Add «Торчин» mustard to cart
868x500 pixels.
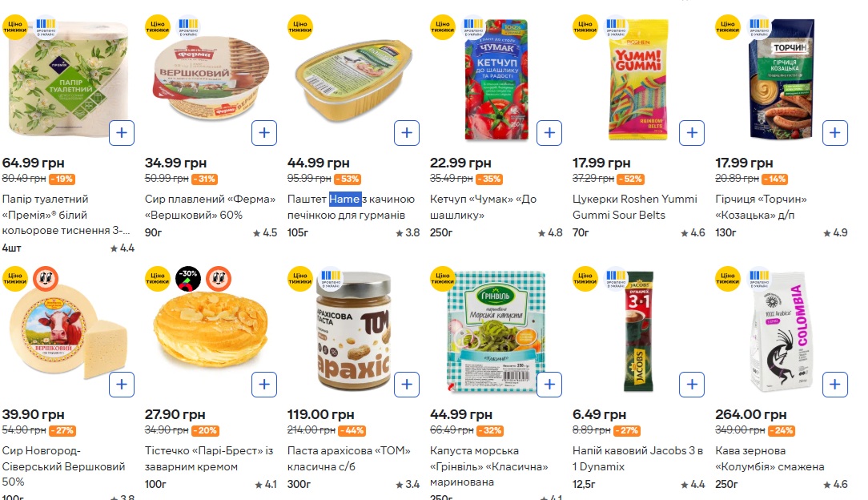pos(834,132)
